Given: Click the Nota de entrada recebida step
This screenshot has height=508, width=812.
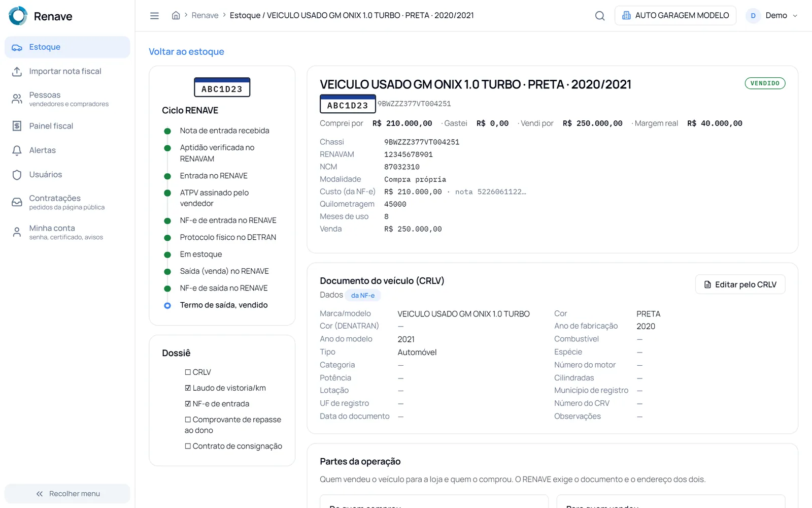Looking at the screenshot, I should click(x=224, y=131).
